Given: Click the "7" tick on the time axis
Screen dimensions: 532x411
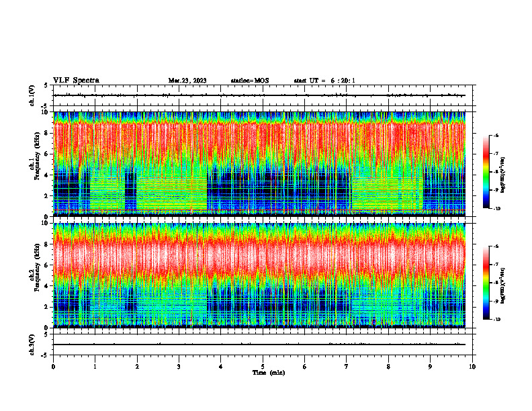Looking at the screenshot, I should (347, 367).
